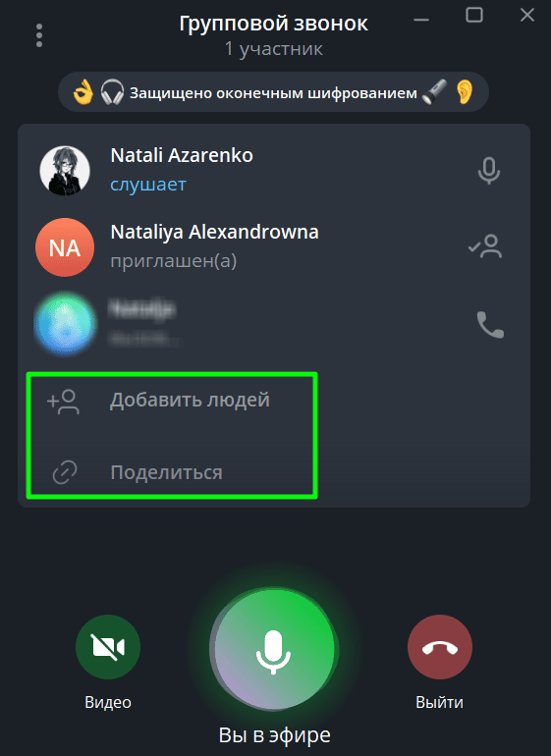Viewport: 551px width, 756px height.
Task: Toggle the large green microphone button
Action: (x=274, y=649)
